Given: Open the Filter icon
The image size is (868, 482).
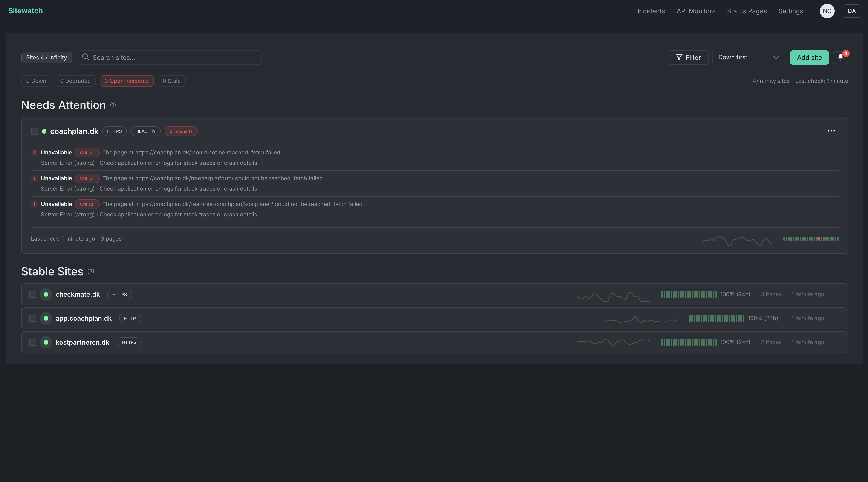Looking at the screenshot, I should 679,57.
